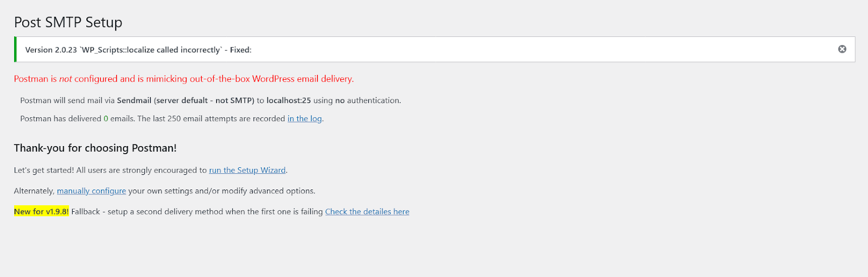The height and width of the screenshot is (277, 868).
Task: Open 'Check the detailes here' link
Action: (367, 212)
